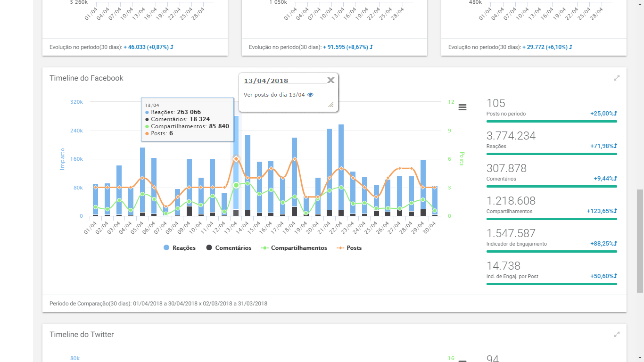644x362 pixels.
Task: Click the arrow beside +123,65% Compartilhamentos
Action: coord(616,211)
